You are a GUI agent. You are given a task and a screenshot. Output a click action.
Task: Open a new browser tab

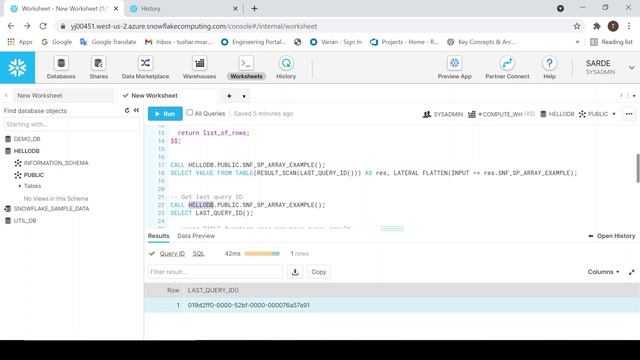(254, 9)
